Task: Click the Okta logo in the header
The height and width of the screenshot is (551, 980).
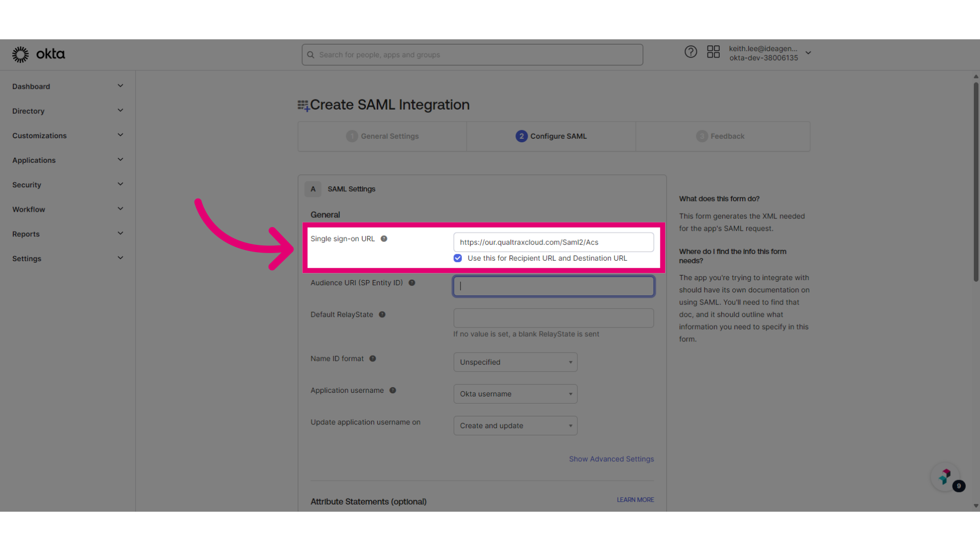Action: click(38, 54)
